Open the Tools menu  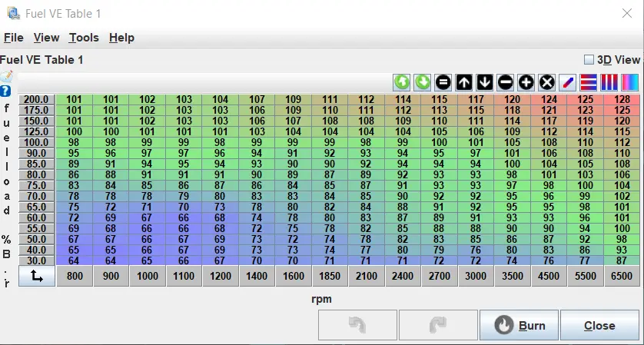pos(84,38)
